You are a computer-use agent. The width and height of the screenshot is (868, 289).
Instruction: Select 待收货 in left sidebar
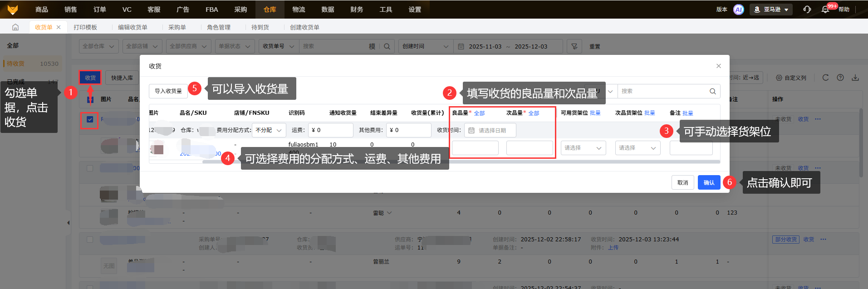pyautogui.click(x=32, y=64)
